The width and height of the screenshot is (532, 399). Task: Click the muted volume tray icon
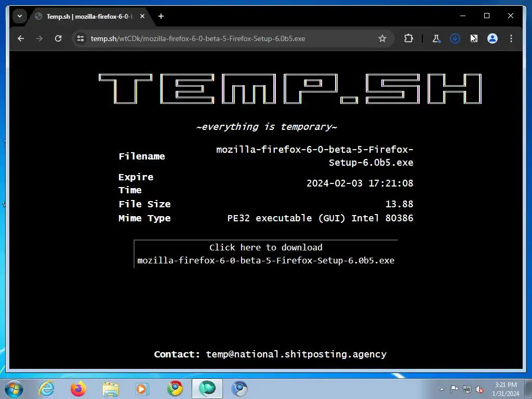480,389
